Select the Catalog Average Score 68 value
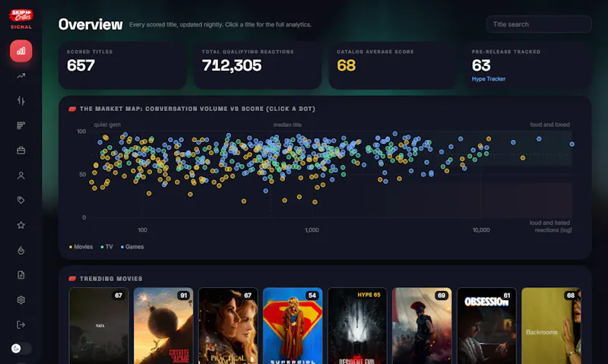The image size is (608, 364). coord(347,65)
